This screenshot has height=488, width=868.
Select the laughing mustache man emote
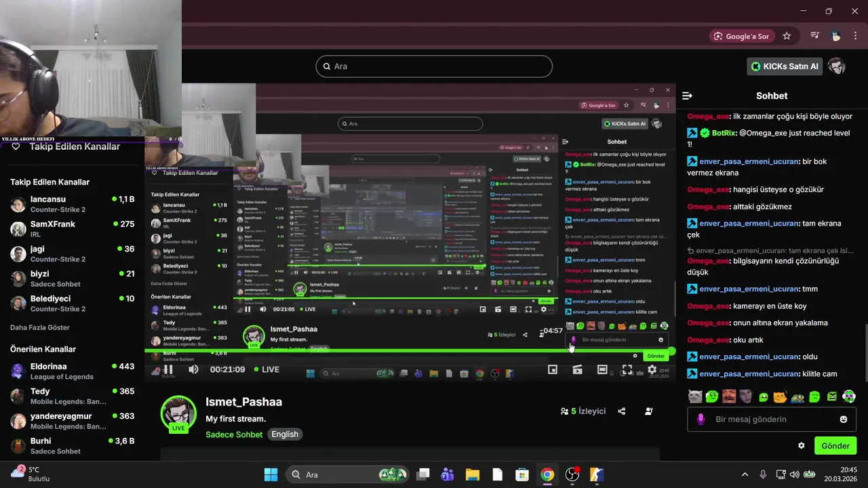pyautogui.click(x=729, y=396)
